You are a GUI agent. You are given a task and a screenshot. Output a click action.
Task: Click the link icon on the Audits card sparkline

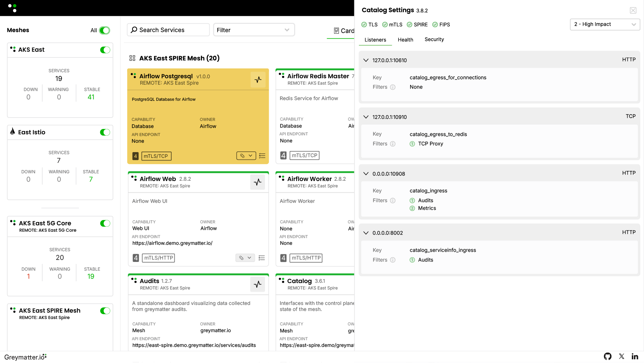258,284
